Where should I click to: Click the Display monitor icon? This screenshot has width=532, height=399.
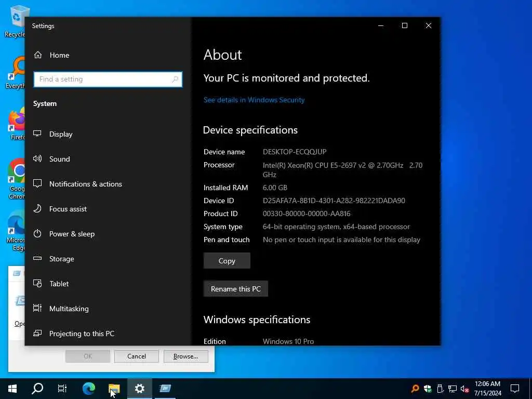click(x=37, y=134)
